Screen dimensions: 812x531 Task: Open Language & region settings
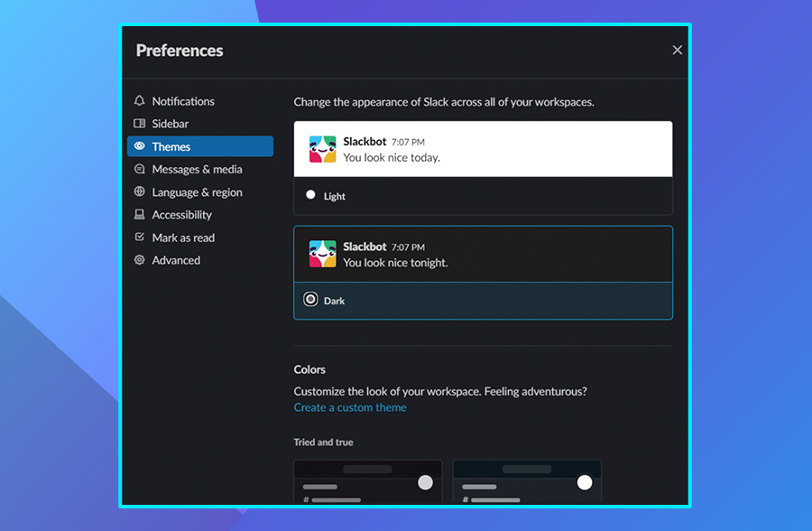[200, 191]
